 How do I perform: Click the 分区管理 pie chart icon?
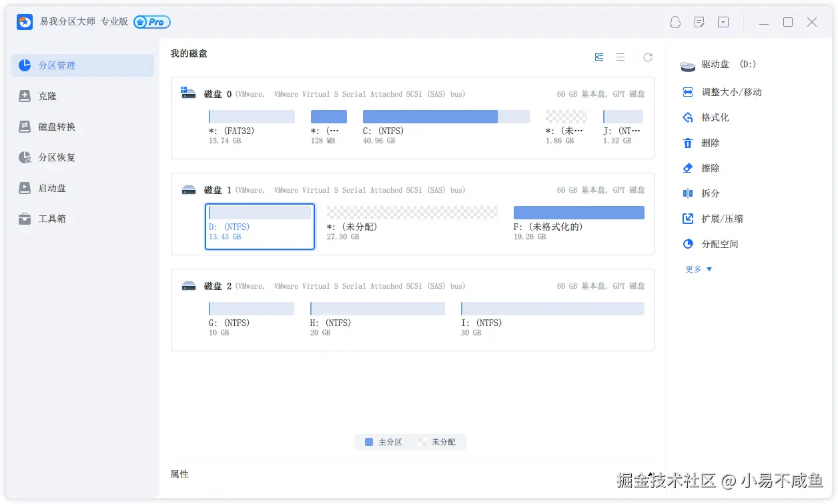25,65
